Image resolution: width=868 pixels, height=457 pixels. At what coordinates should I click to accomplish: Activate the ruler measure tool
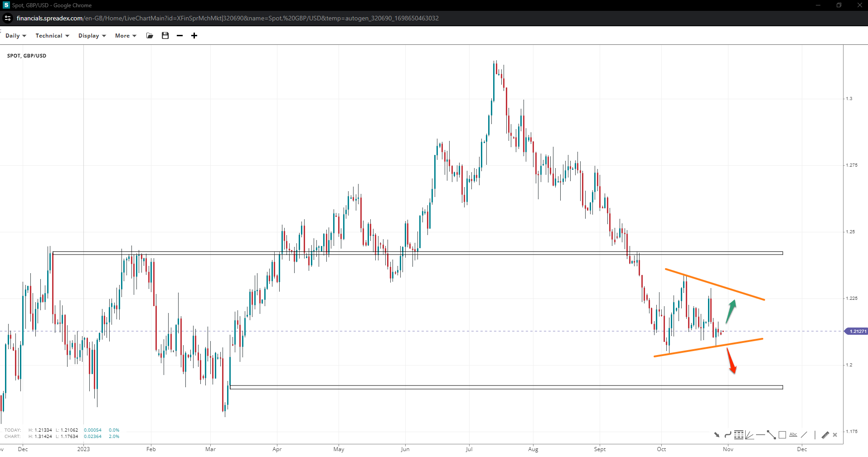tap(825, 435)
